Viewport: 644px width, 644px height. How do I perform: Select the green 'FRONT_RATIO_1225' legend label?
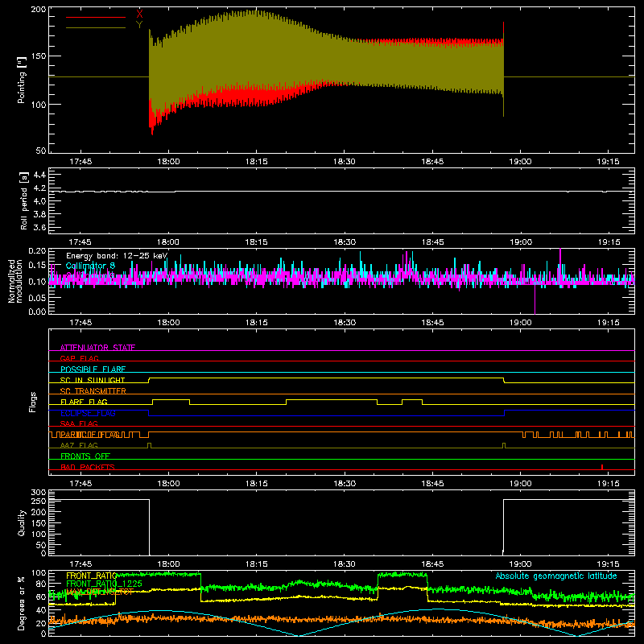(x=104, y=584)
